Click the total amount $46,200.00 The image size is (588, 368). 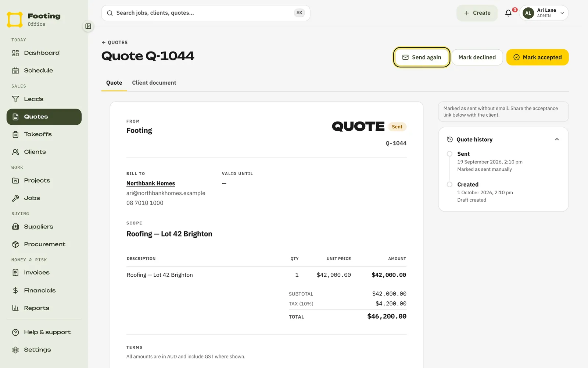click(387, 316)
